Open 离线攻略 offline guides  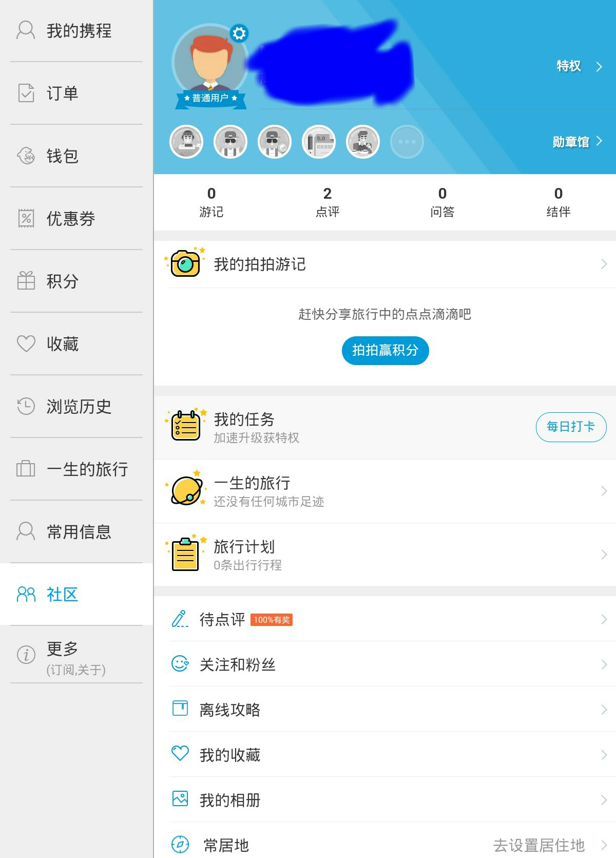(385, 710)
